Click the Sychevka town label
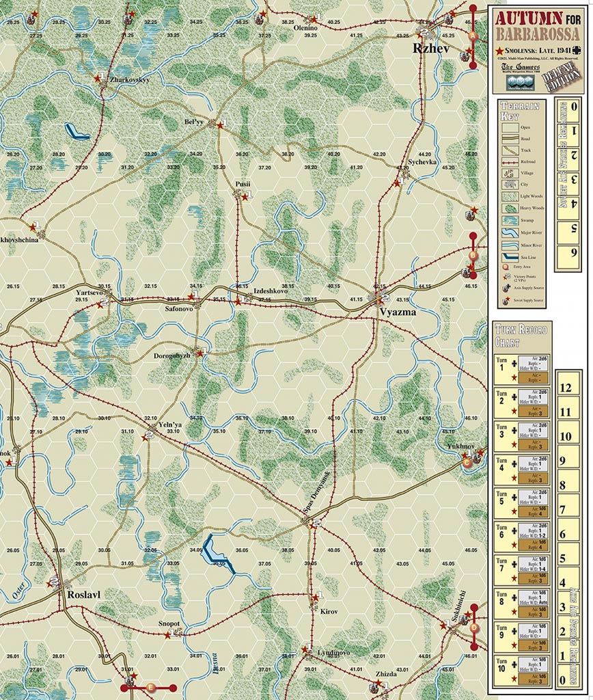Image resolution: width=593 pixels, height=700 pixels. [x=422, y=162]
